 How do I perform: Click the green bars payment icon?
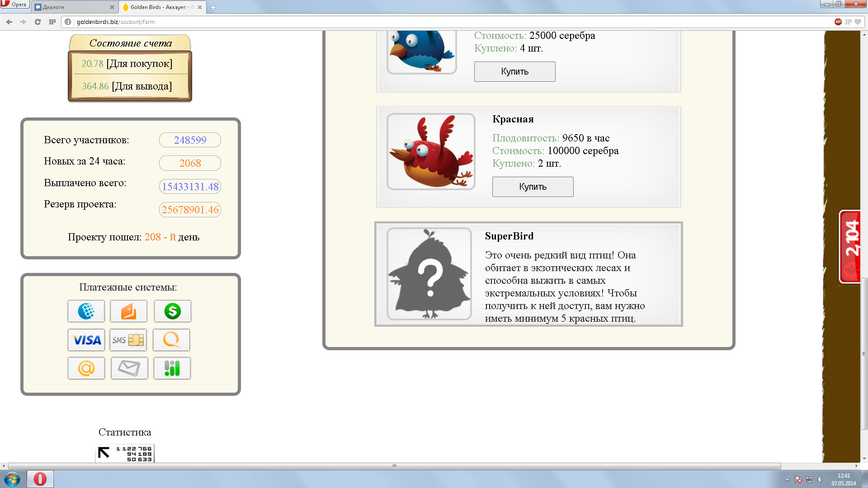tap(172, 368)
